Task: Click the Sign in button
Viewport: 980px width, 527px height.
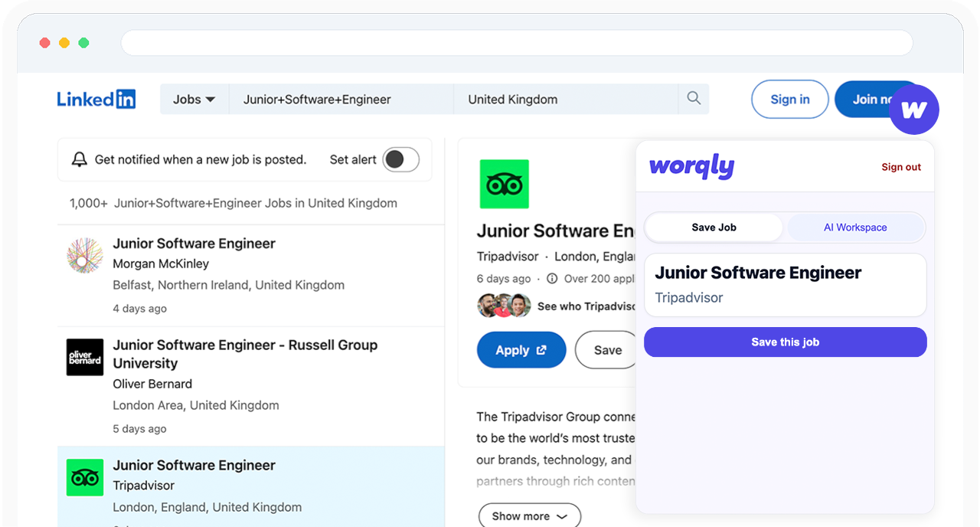Action: [790, 100]
